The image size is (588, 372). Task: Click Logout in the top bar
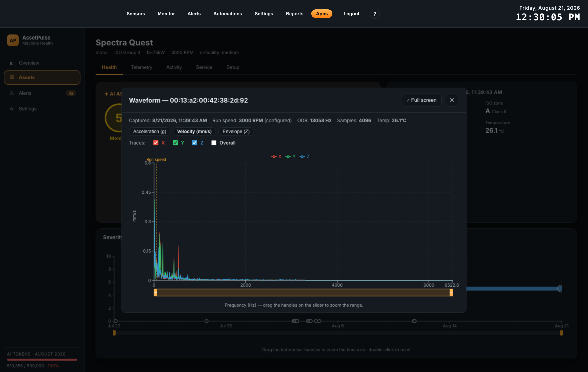pyautogui.click(x=351, y=14)
